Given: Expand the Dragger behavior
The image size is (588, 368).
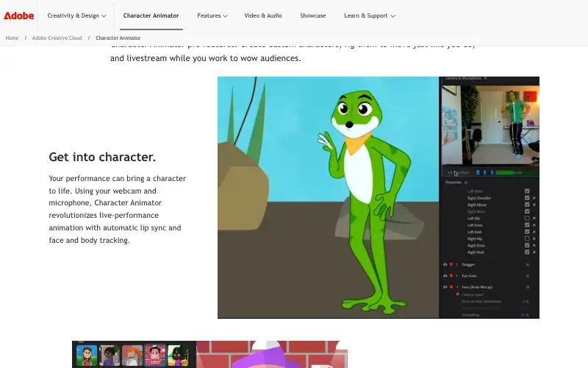Looking at the screenshot, I should click(457, 264).
